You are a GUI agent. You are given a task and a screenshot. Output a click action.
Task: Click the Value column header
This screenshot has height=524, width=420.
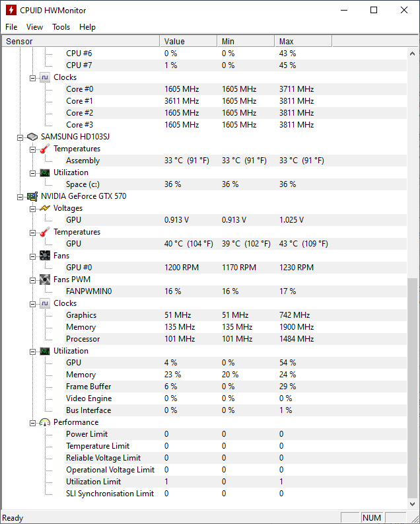[188, 42]
